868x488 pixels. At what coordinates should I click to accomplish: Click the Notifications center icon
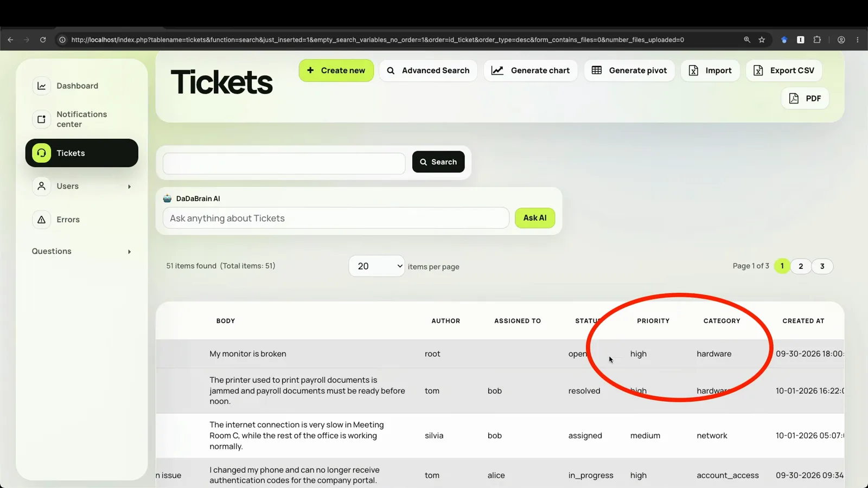(x=41, y=119)
